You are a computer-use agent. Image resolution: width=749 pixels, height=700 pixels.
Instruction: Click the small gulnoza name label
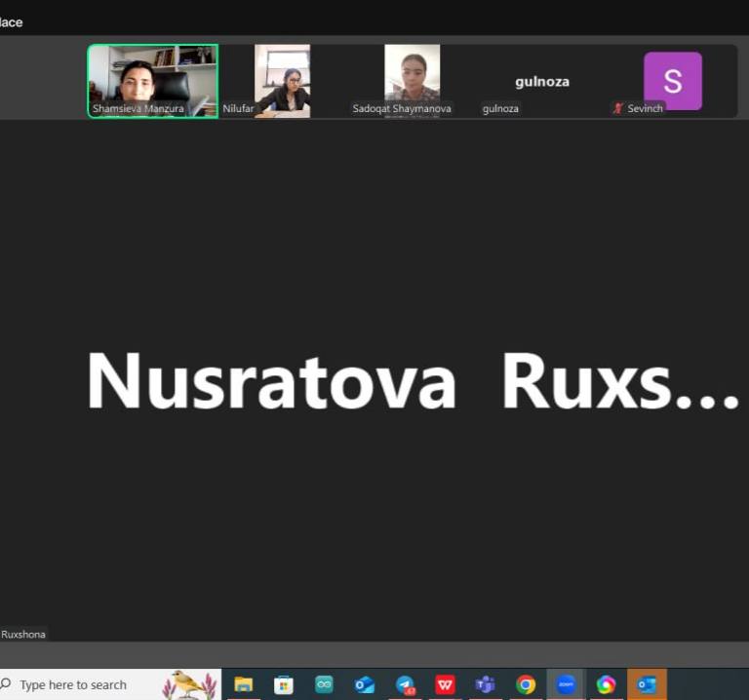pos(500,108)
